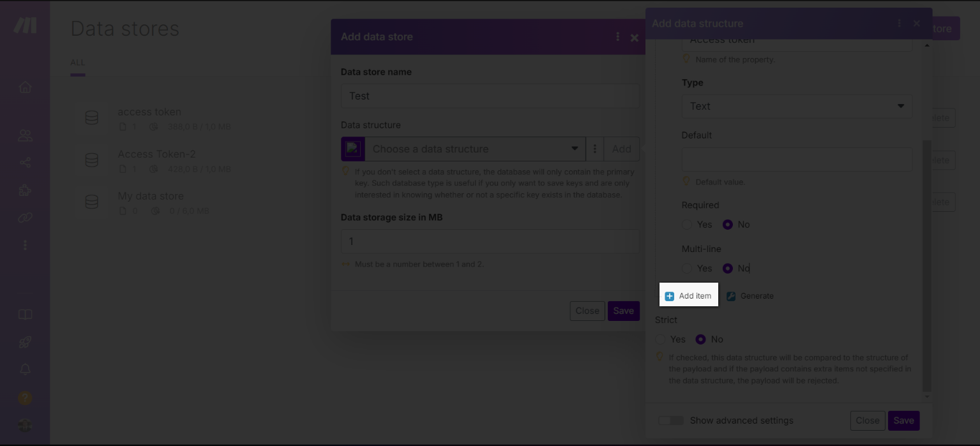Click the plus Add item icon
The image size is (980, 446).
pyautogui.click(x=670, y=296)
